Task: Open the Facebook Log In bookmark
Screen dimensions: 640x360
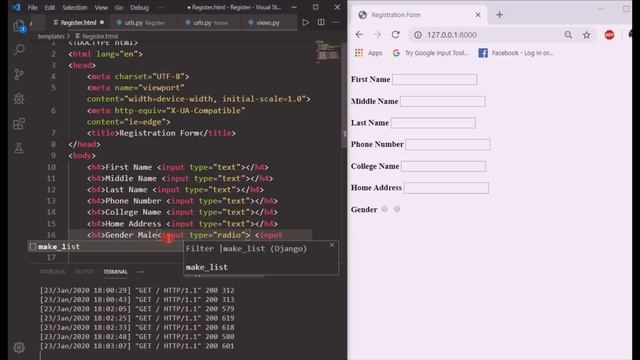Action: pyautogui.click(x=516, y=53)
